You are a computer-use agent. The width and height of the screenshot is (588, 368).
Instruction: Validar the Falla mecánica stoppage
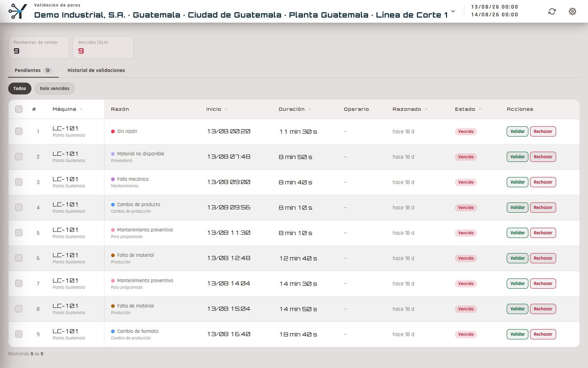(x=517, y=182)
